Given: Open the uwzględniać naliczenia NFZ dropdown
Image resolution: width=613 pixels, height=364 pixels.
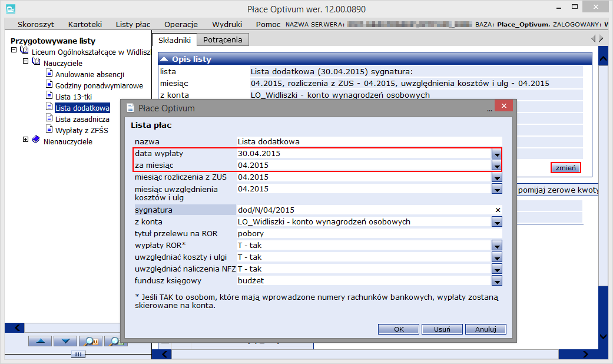Looking at the screenshot, I should [x=496, y=269].
